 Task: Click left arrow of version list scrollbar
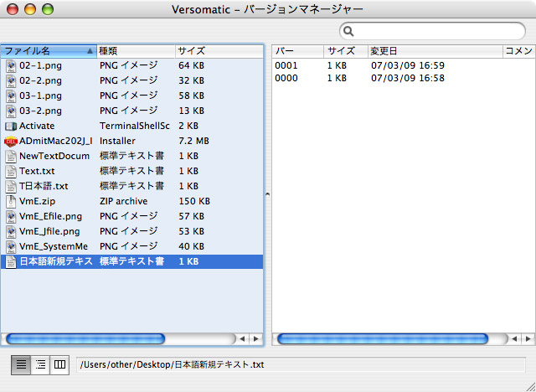tap(513, 339)
